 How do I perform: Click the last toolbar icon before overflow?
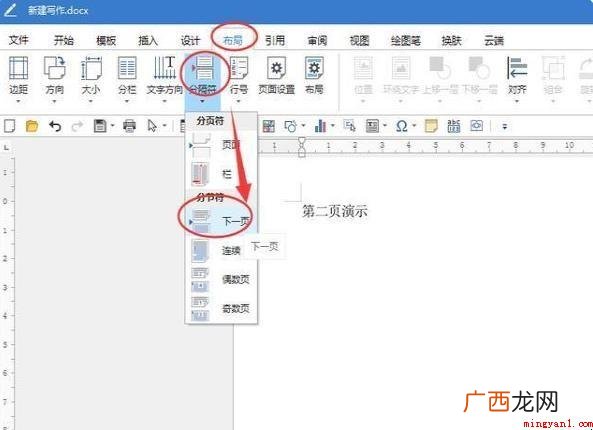coord(476,126)
